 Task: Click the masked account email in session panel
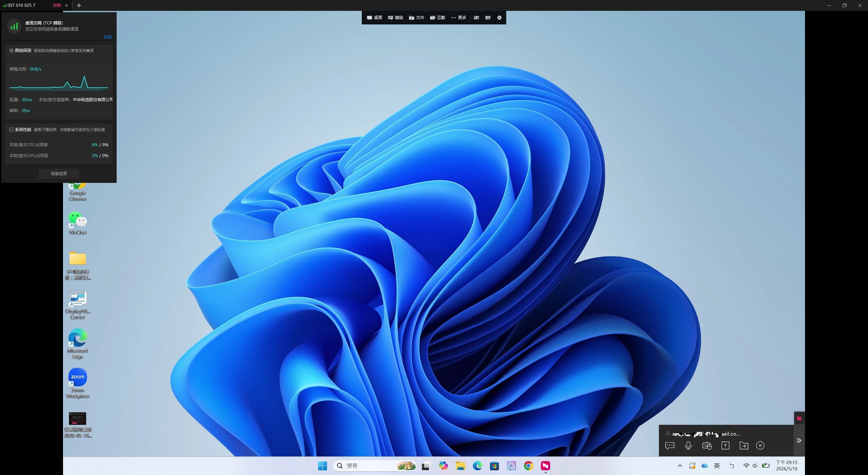[706, 434]
